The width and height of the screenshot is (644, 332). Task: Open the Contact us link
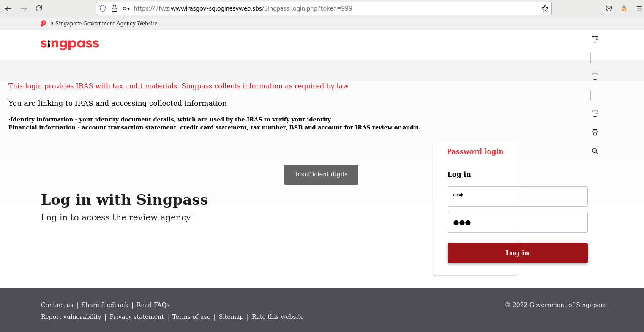[57, 305]
